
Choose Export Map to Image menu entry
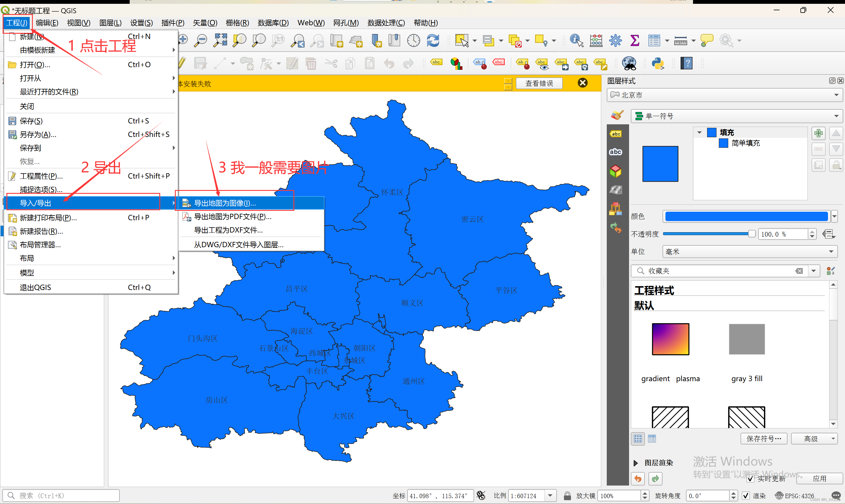tap(224, 203)
